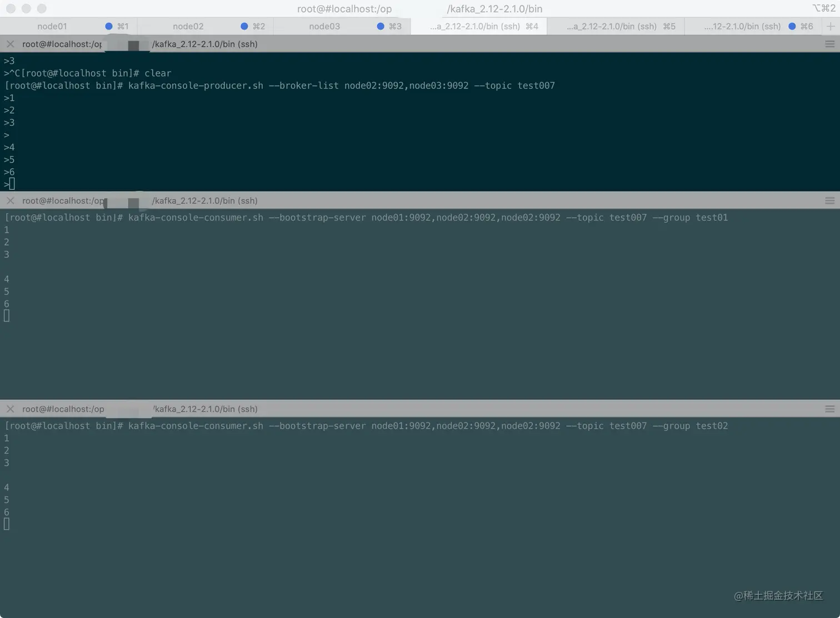The height and width of the screenshot is (618, 840).
Task: Click the cursor in producer pane prompt
Action: pyautogui.click(x=12, y=184)
